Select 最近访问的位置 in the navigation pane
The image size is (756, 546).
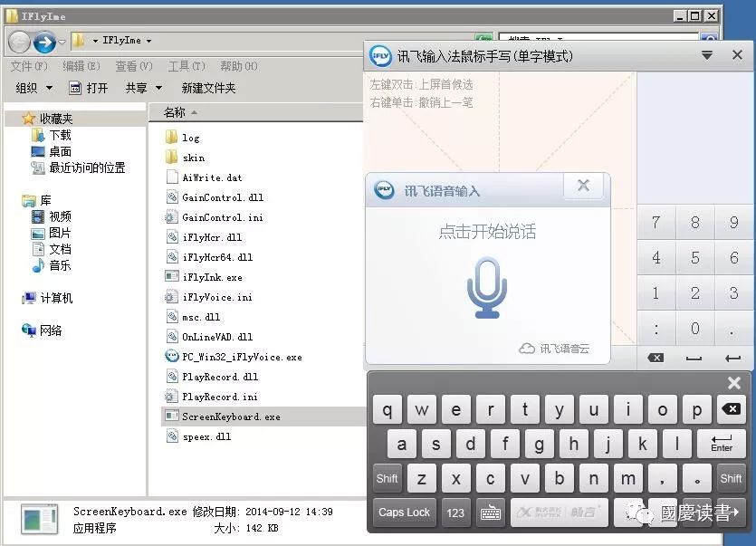coord(87,168)
